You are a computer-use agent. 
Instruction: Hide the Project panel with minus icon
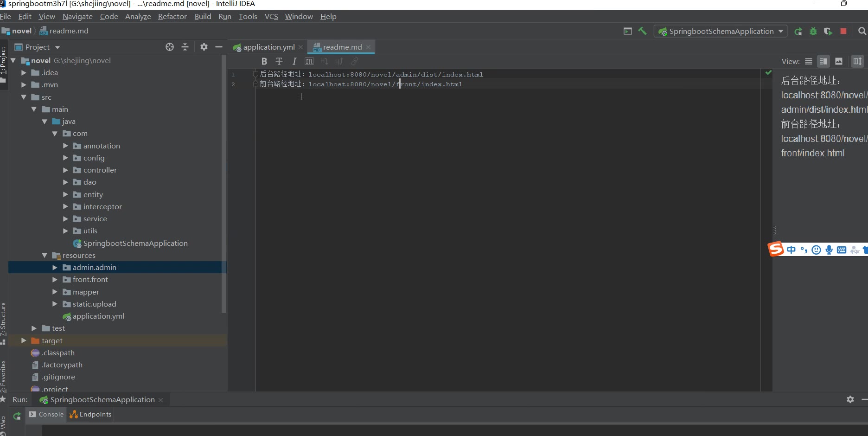219,47
